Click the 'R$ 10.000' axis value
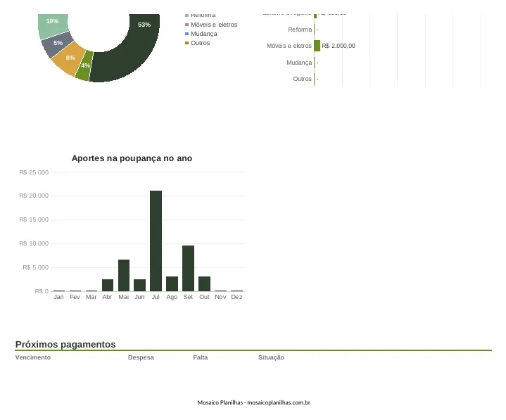 pyautogui.click(x=34, y=243)
